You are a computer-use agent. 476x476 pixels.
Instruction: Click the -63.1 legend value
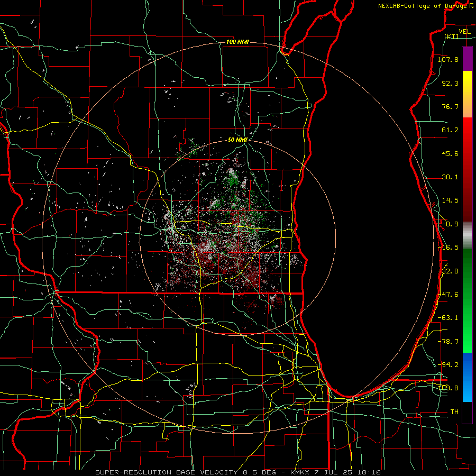point(448,318)
